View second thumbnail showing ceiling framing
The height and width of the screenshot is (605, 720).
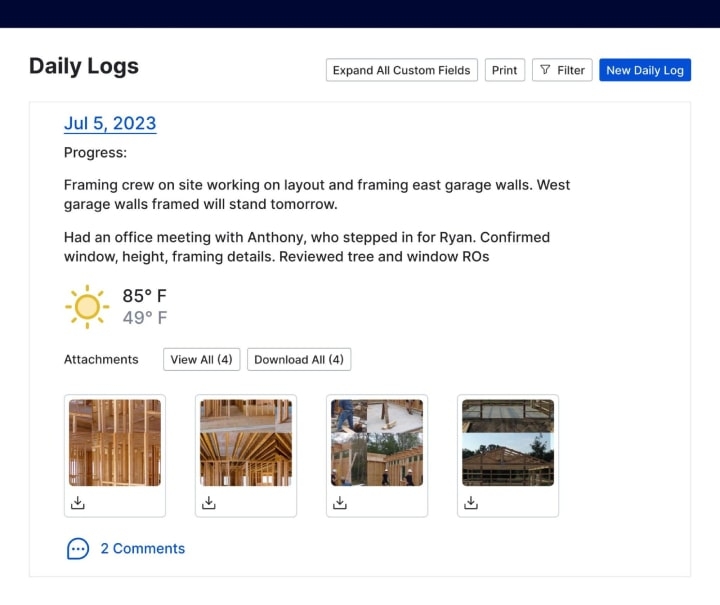tap(246, 443)
